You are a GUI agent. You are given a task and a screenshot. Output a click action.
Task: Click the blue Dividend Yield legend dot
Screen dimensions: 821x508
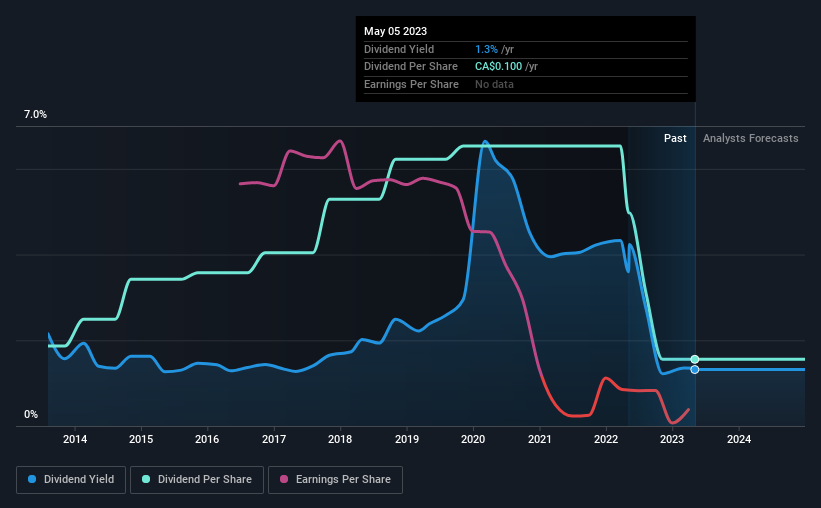(32, 479)
